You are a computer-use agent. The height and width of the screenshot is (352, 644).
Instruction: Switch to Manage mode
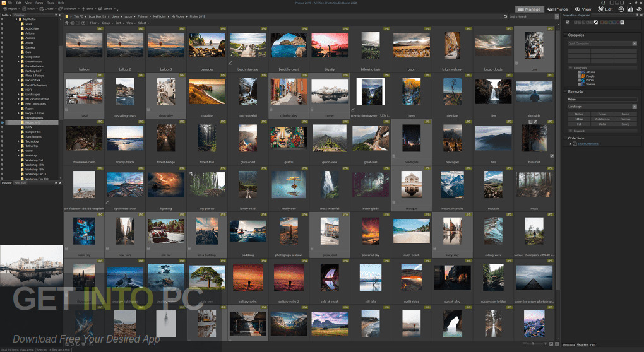point(530,9)
